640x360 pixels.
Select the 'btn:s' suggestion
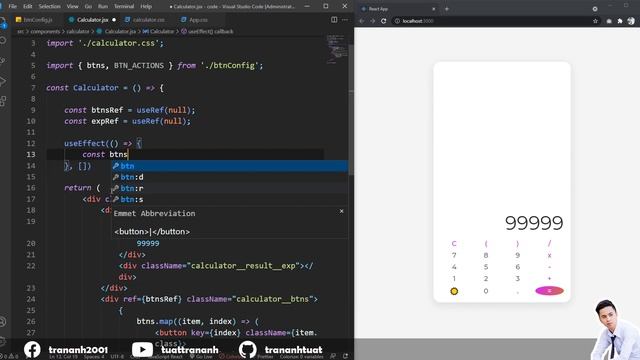click(230, 199)
